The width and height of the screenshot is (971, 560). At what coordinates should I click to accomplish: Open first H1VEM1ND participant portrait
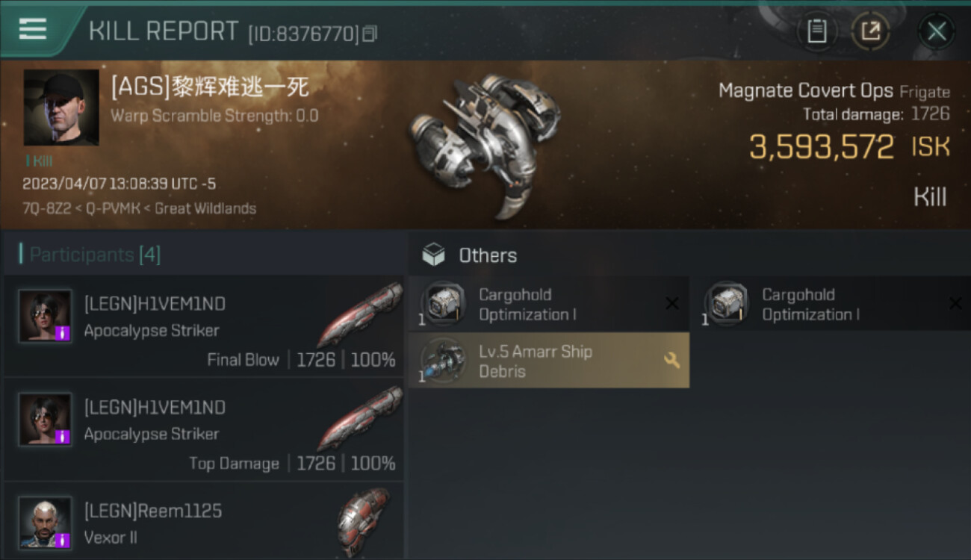[46, 316]
